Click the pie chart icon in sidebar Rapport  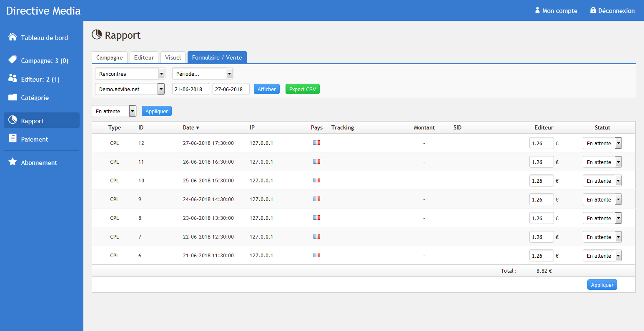(x=13, y=120)
